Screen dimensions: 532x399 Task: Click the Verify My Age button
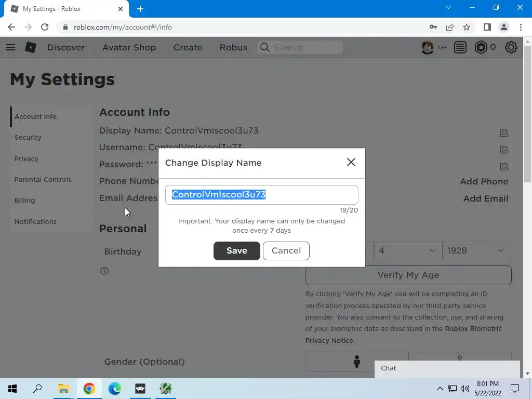(x=408, y=275)
